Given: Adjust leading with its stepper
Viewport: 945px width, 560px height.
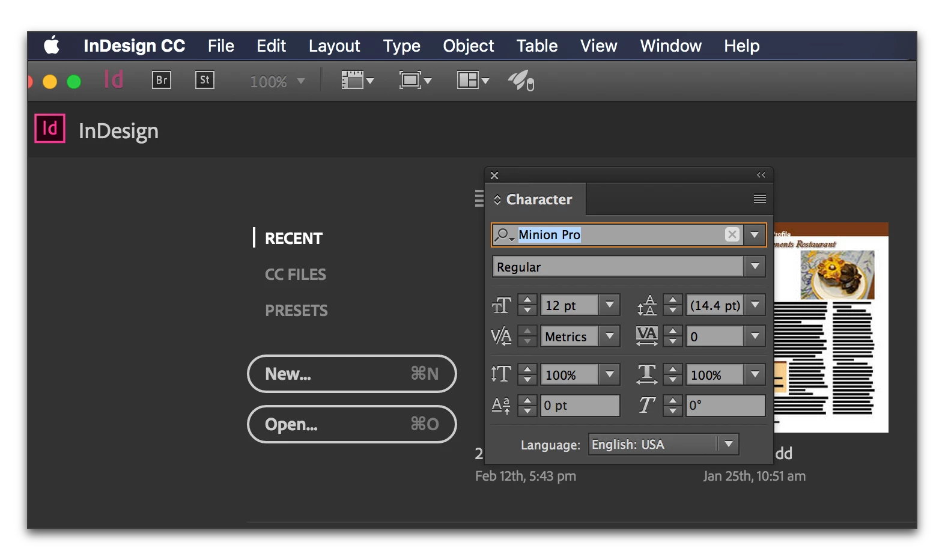Looking at the screenshot, I should pyautogui.click(x=673, y=305).
